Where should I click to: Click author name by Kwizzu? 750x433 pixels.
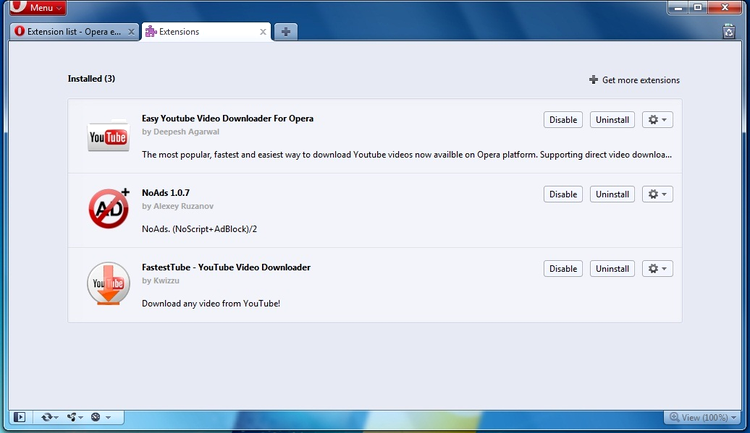[160, 281]
